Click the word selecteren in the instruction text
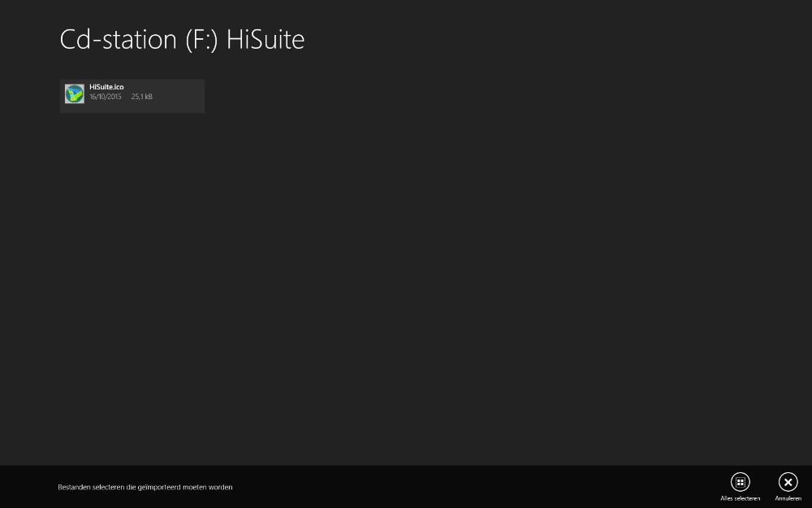The height and width of the screenshot is (508, 812). coord(110,488)
